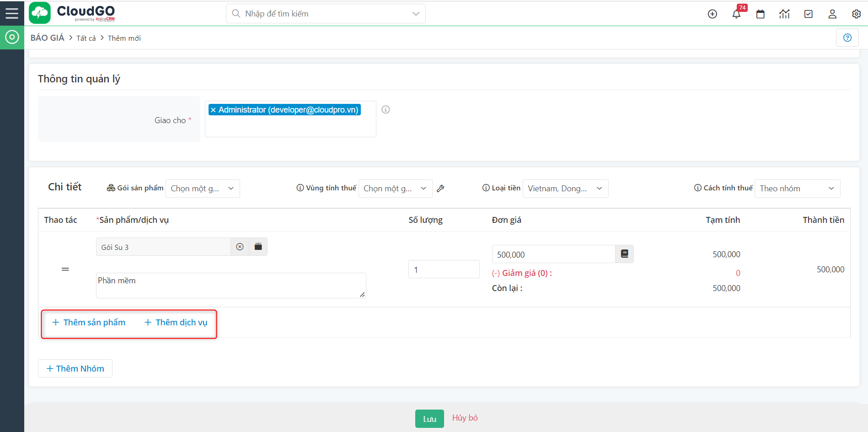Open the user profile icon

click(832, 14)
